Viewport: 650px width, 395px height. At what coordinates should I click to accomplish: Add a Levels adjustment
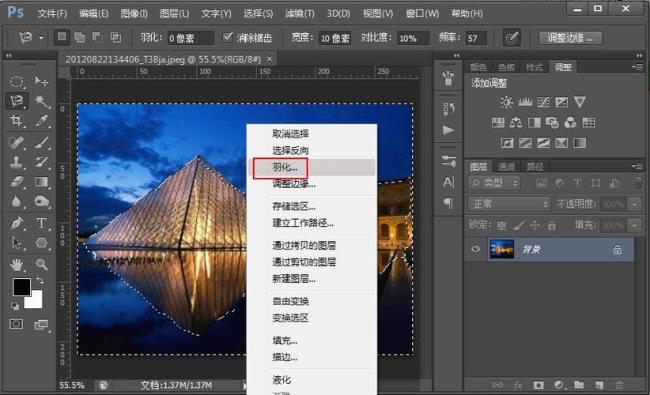[525, 102]
